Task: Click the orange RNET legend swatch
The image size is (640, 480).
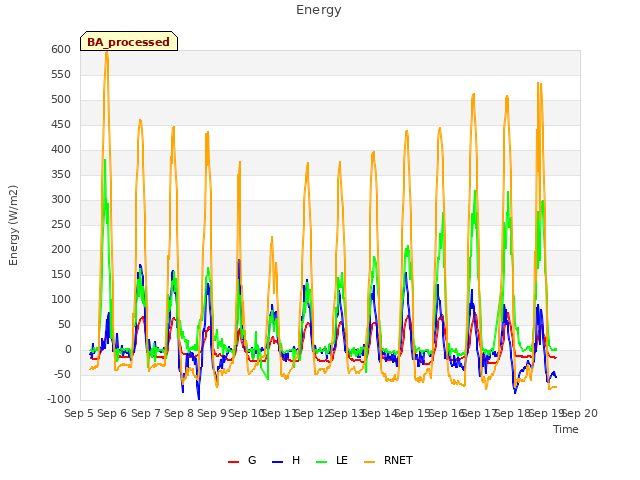Action: click(369, 462)
